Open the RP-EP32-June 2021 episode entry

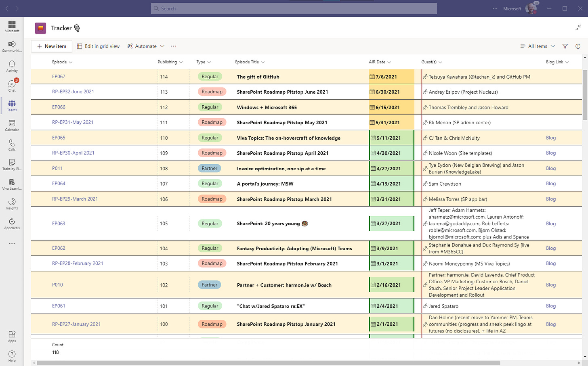tap(73, 92)
